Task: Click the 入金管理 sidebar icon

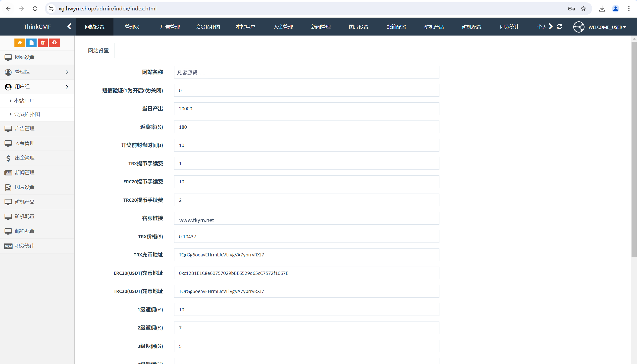Action: coord(8,143)
